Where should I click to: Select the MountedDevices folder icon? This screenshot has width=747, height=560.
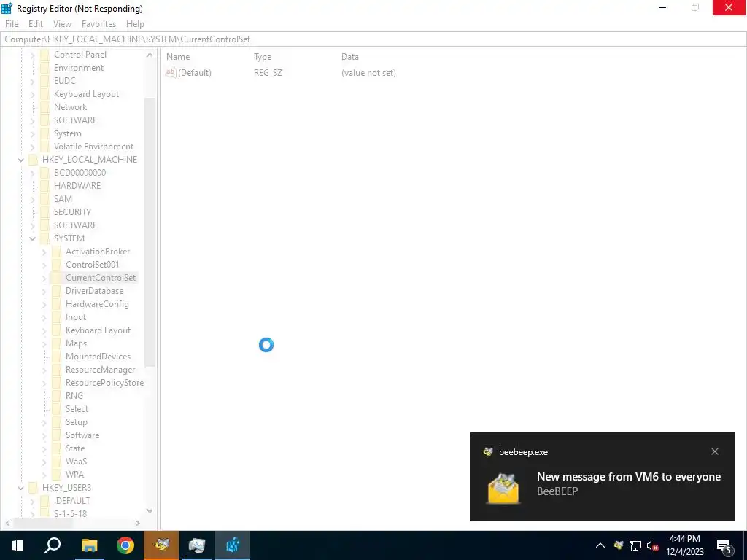56,356
